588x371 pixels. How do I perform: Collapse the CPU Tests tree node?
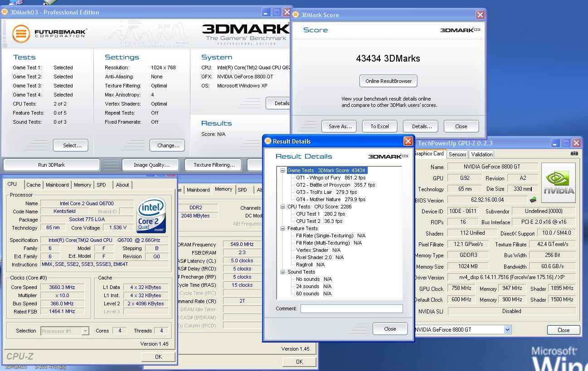point(283,207)
